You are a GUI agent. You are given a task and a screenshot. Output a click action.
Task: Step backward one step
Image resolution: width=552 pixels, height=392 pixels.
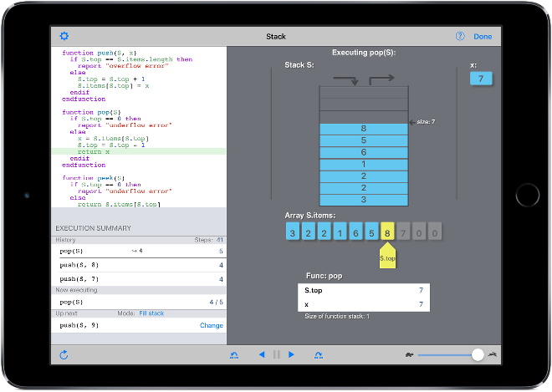pos(261,355)
